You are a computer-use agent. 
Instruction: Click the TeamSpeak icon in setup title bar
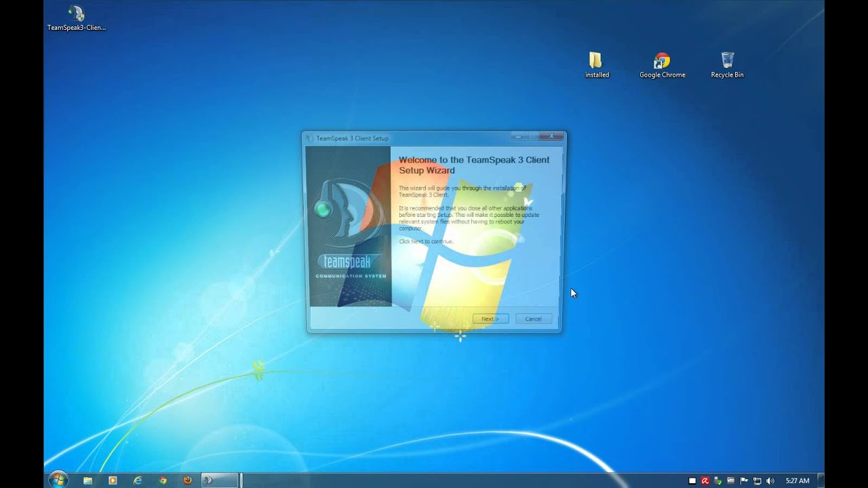309,138
